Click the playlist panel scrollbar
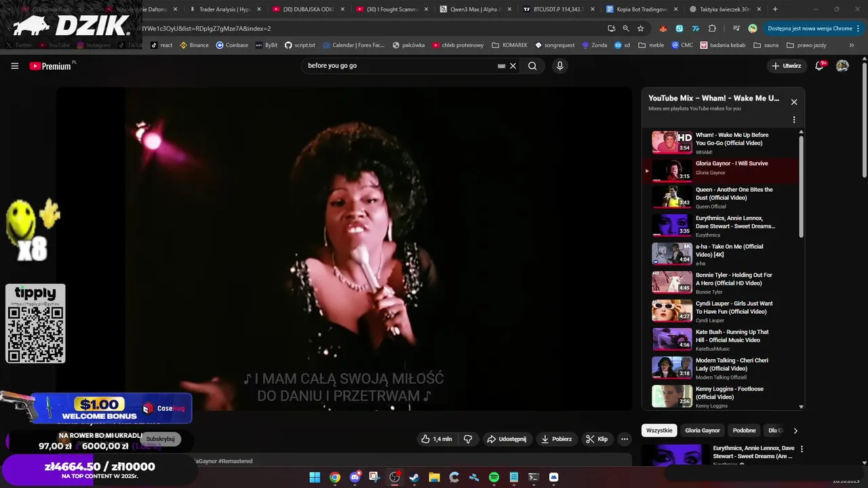 point(801,186)
